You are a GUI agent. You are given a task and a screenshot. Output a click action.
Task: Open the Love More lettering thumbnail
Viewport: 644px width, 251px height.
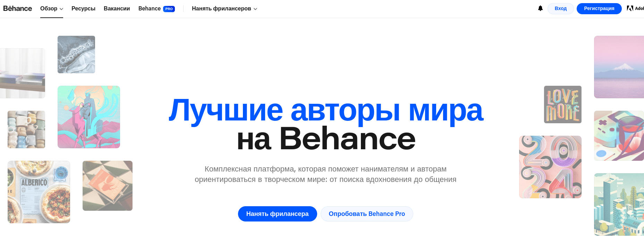tap(563, 104)
